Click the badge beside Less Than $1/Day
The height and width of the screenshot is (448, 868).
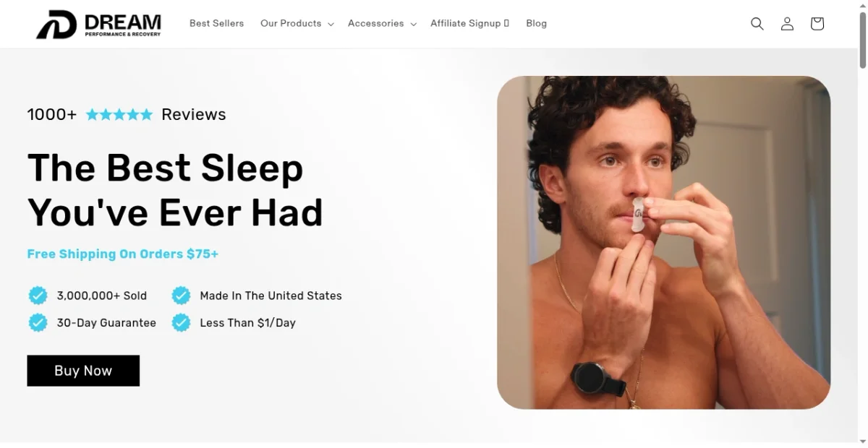181,322
